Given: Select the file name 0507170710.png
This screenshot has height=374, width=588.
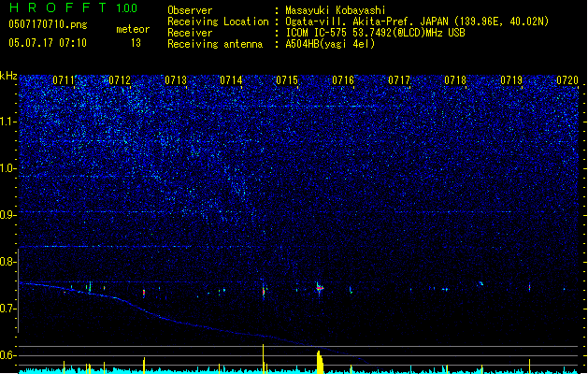Looking at the screenshot, I should 48,24.
